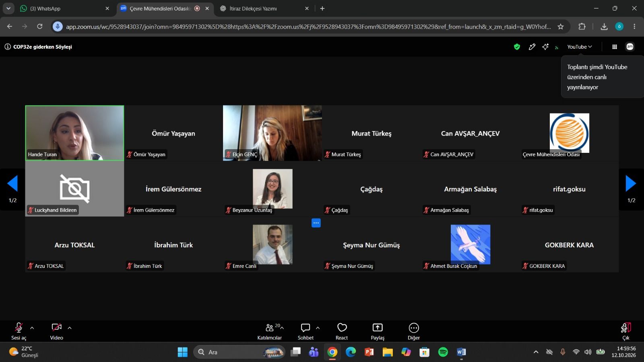Click the Paylaş share screen button
Screen dimensions: 644x362
(378, 331)
